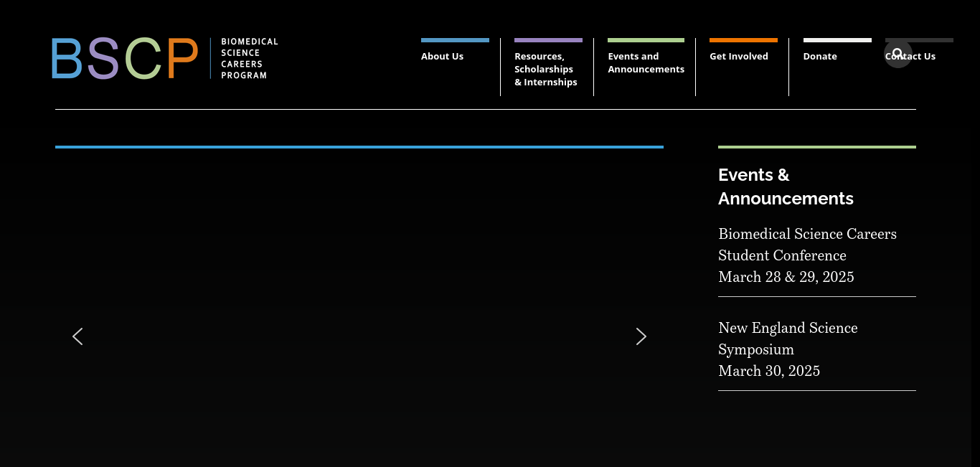Click the Events & Announcements sidebar heading
Screen dimensions: 980x467
(x=786, y=187)
